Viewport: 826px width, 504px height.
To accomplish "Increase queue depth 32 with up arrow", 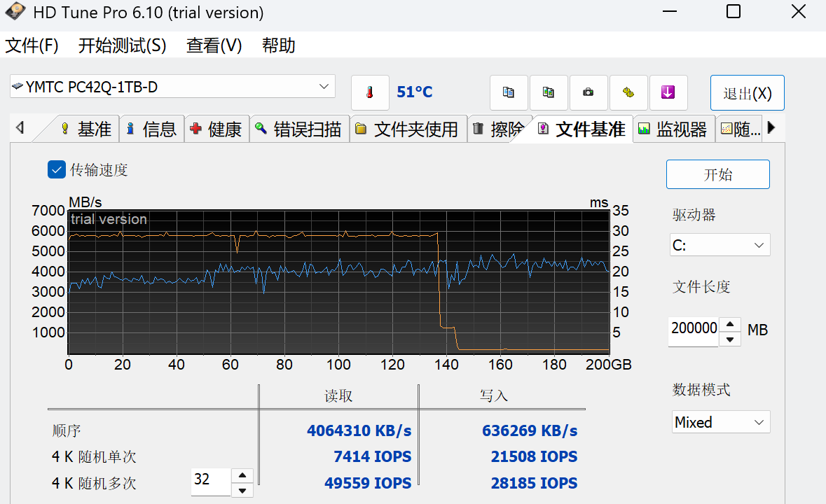I will point(242,475).
